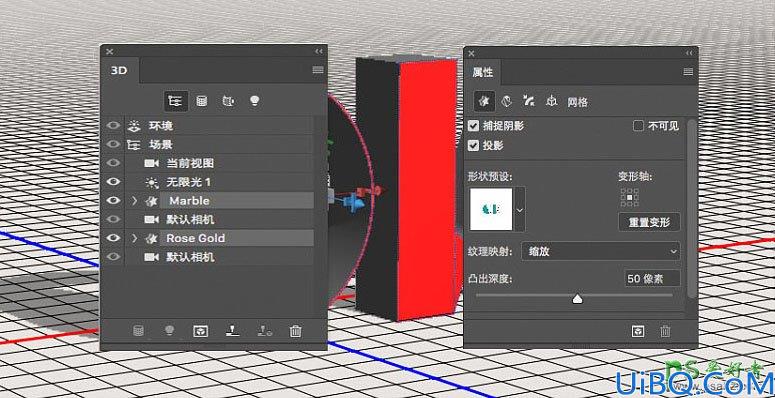This screenshot has width=775, height=398.
Task: Switch to the 属性 tab
Action: click(482, 72)
